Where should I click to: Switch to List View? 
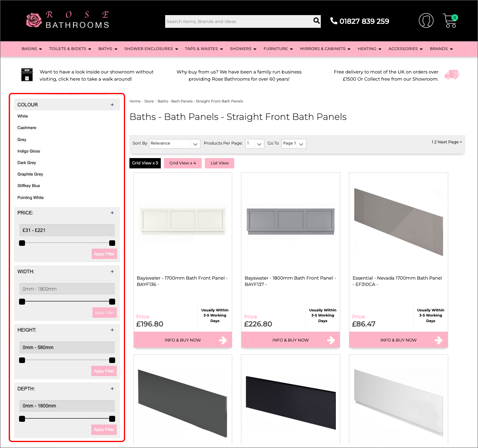[219, 163]
